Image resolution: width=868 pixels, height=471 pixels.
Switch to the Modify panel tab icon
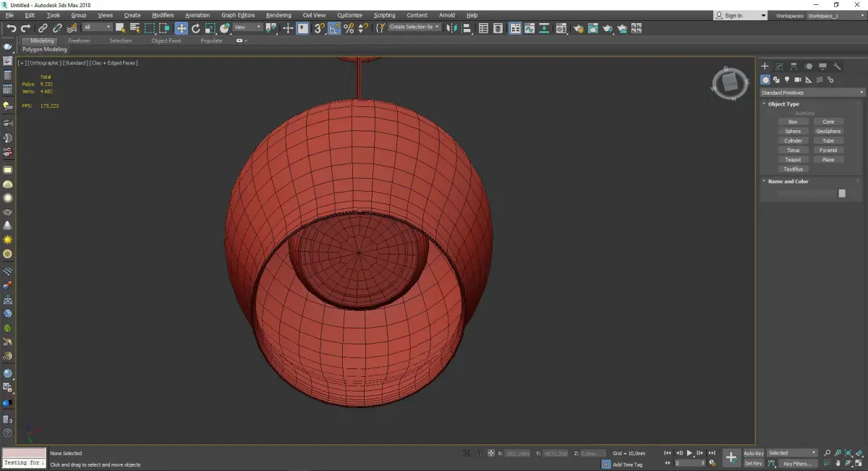779,67
